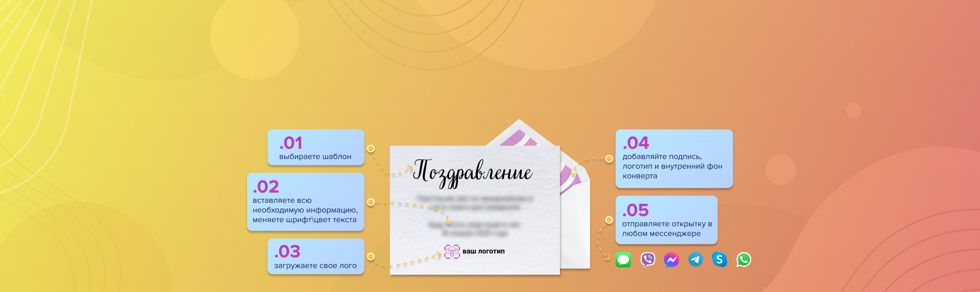Click the blue Telegram icon
Image resolution: width=980 pixels, height=292 pixels.
pos(696,260)
